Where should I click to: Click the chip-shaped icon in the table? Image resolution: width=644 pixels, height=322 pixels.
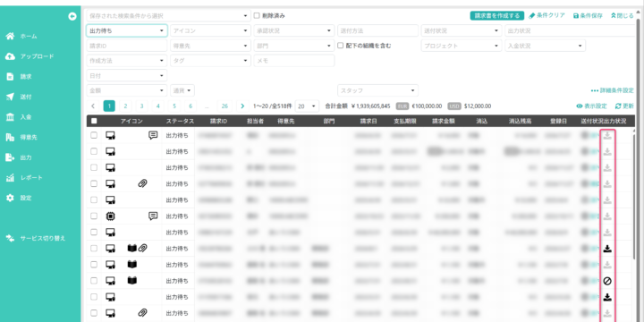pos(110,216)
